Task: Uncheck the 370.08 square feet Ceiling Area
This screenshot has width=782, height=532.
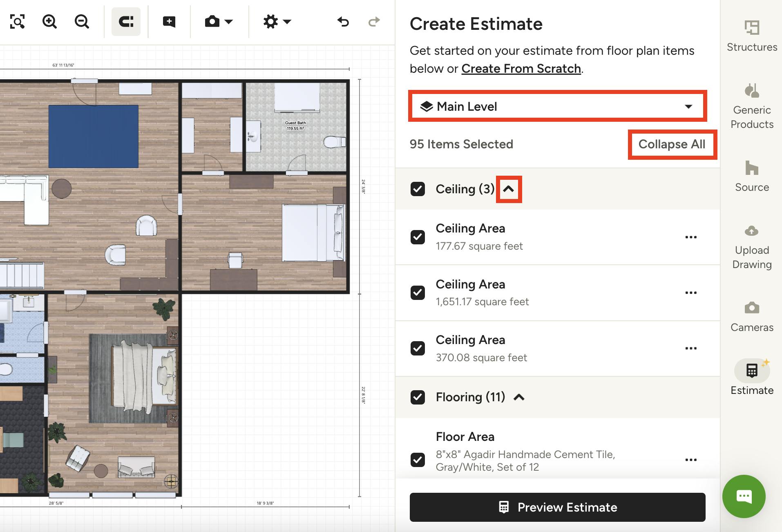Action: click(417, 348)
